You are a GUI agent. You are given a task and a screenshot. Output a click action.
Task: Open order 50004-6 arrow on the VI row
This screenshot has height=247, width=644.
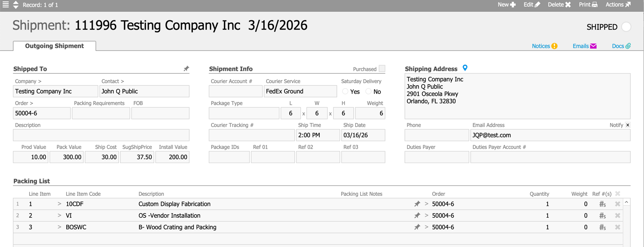pos(426,215)
